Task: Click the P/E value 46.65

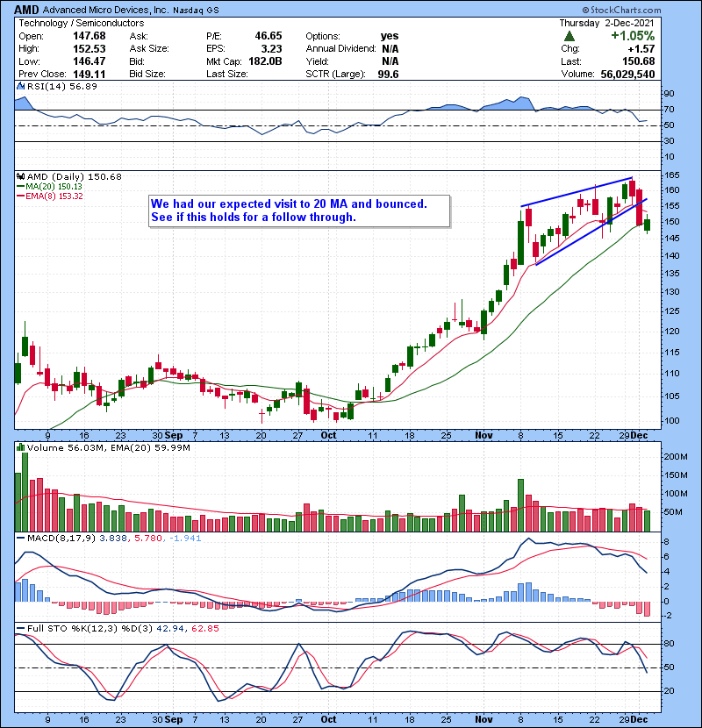Action: click(269, 36)
